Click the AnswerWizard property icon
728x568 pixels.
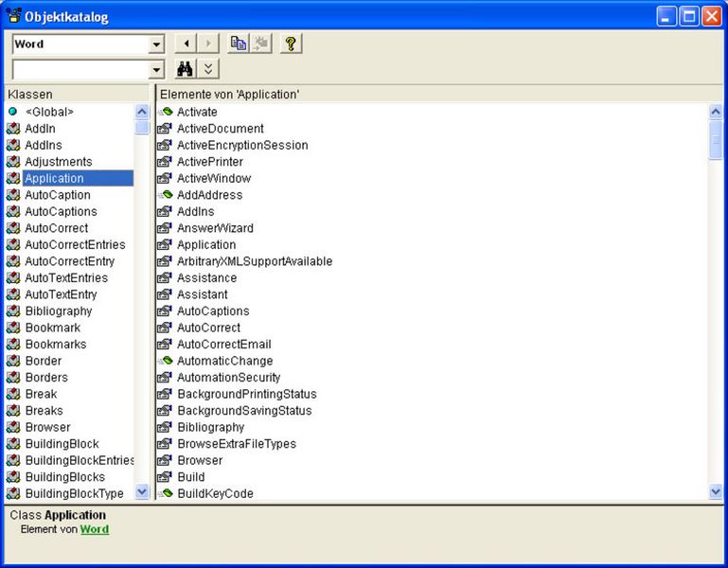point(165,228)
